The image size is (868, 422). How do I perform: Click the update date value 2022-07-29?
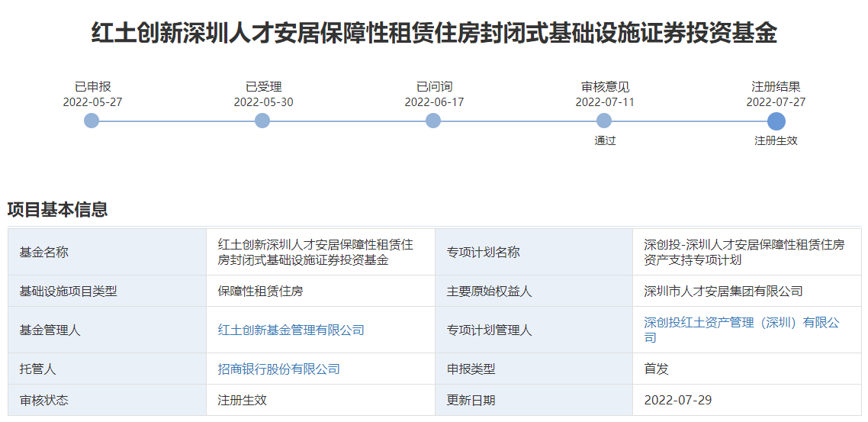(678, 400)
